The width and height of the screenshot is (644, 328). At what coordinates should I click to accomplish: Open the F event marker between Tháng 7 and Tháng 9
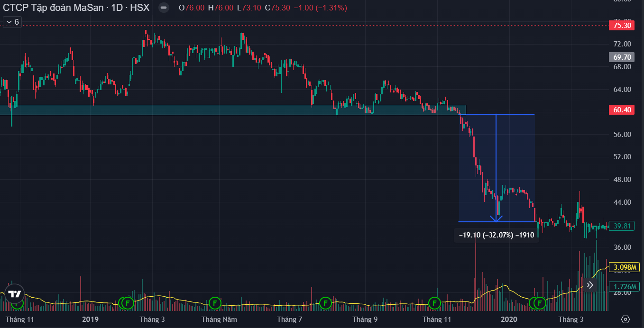(x=325, y=302)
